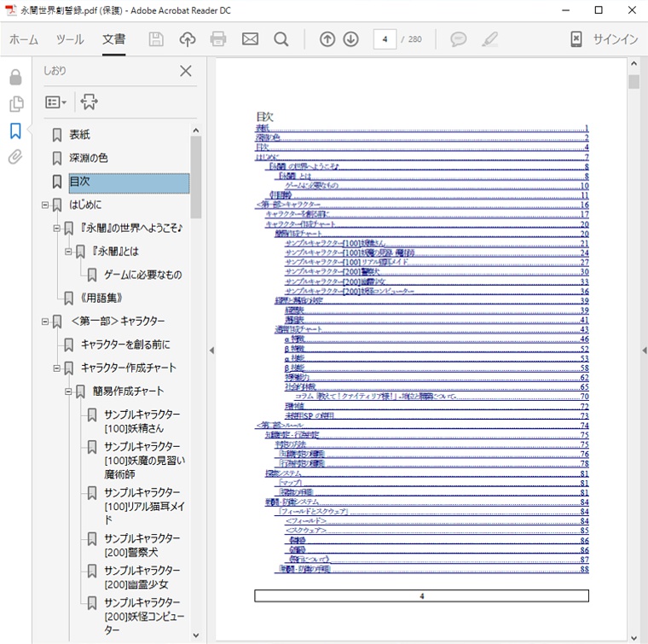This screenshot has width=648, height=644.
Task: Select the 深淵の色 bookmark
Action: coord(89,158)
